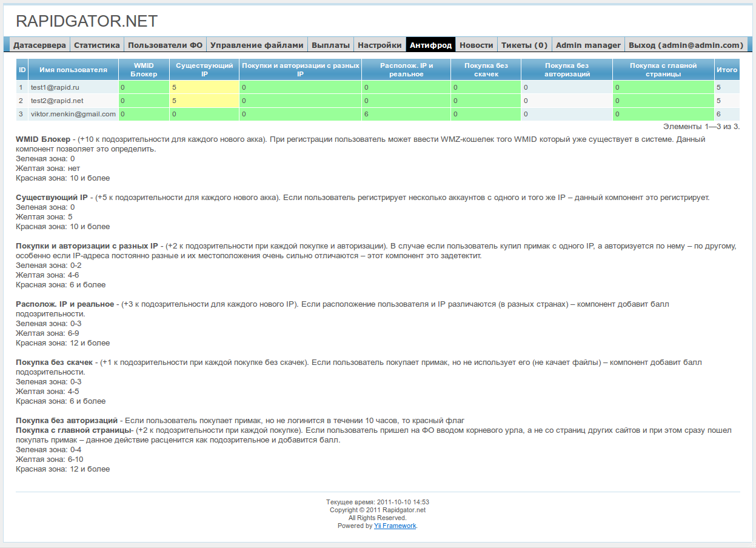Click the Текущее время: 2011-10-10 14:53 text
The image size is (756, 548).
point(378,502)
